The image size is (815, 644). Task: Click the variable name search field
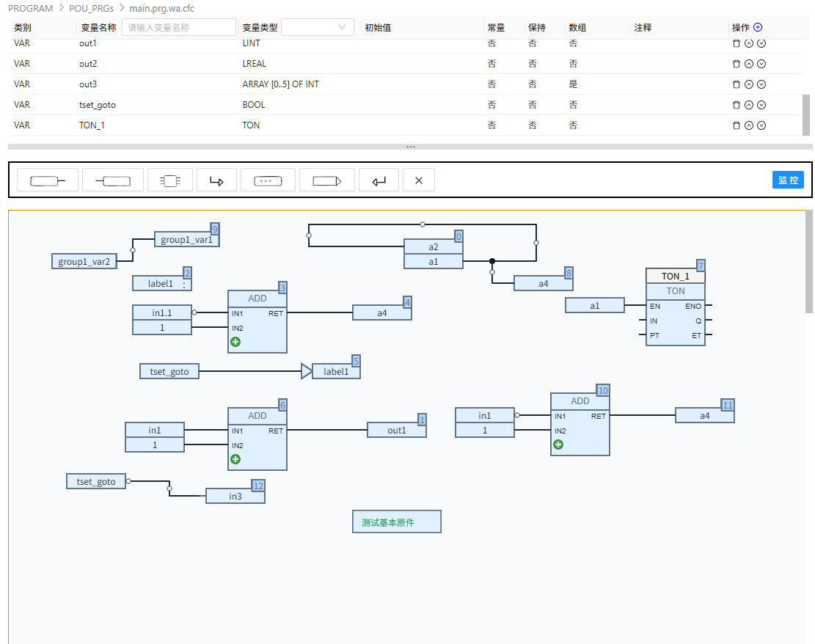[x=179, y=27]
